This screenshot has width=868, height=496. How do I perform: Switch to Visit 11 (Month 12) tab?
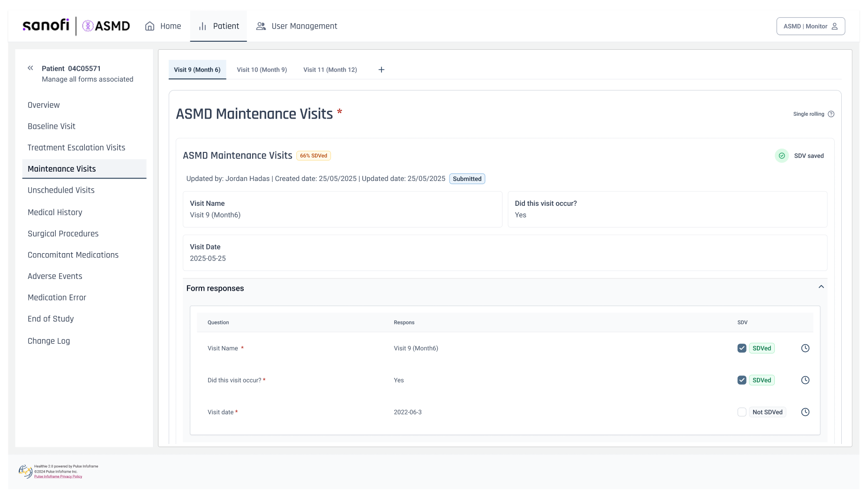(x=330, y=70)
